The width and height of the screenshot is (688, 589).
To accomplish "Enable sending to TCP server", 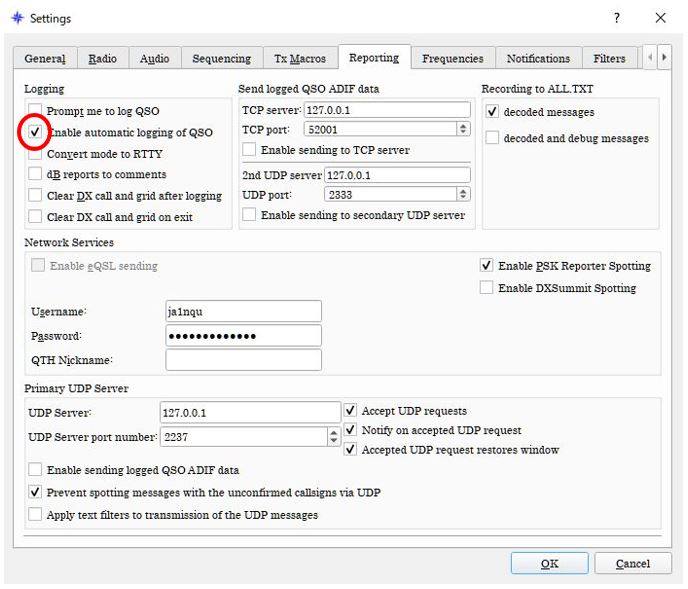I will tap(249, 150).
